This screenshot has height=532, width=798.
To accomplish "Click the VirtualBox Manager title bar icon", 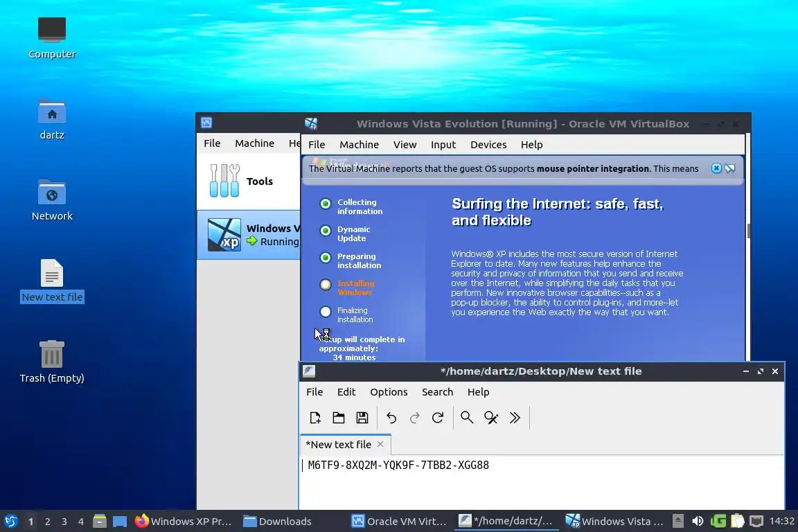I will 206,123.
